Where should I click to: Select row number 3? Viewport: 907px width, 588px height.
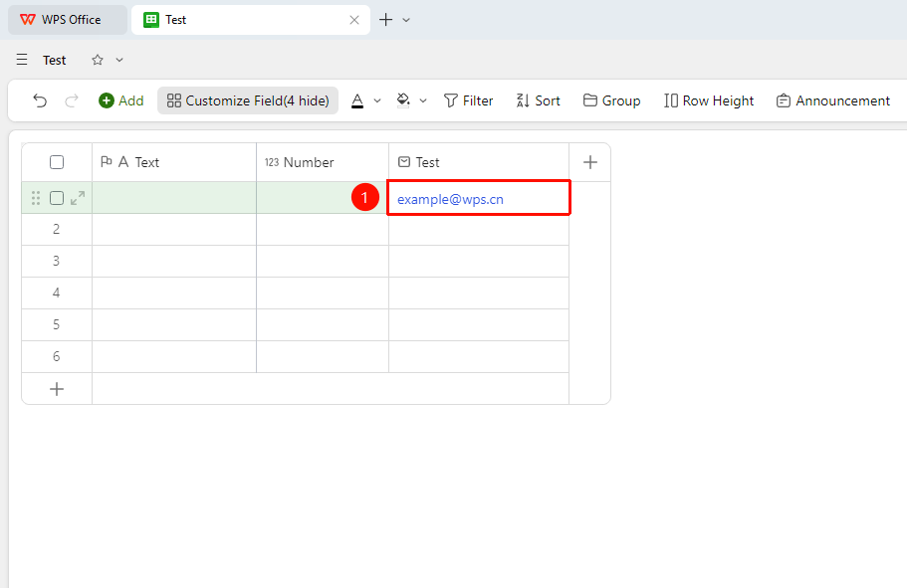[x=56, y=262]
